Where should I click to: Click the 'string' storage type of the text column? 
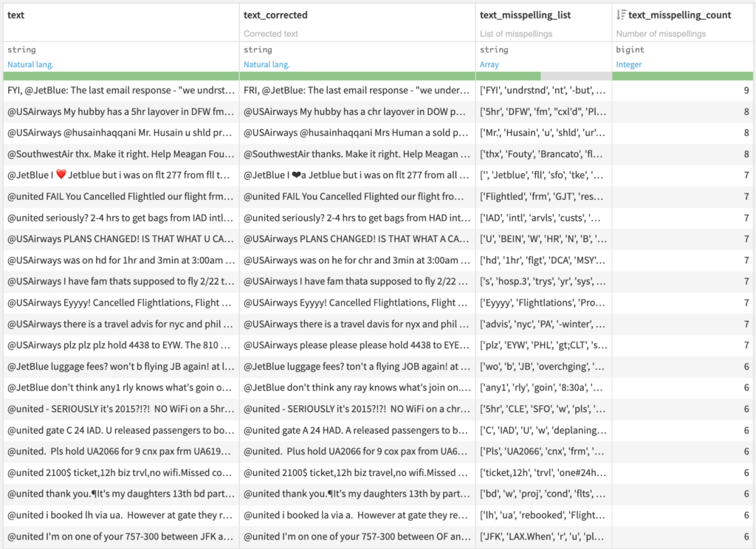click(21, 49)
